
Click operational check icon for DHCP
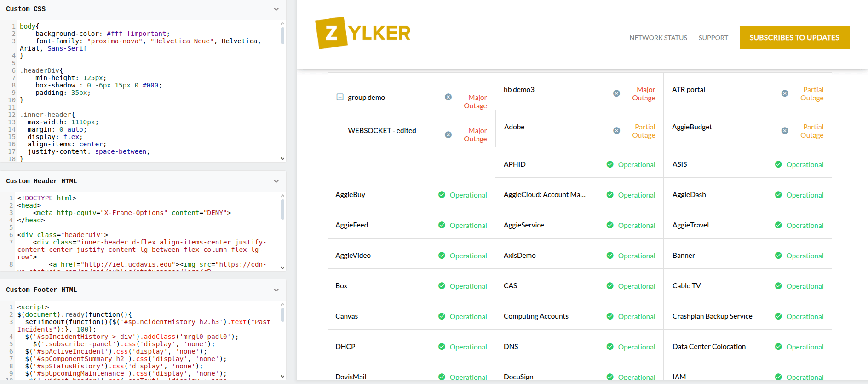tap(442, 347)
